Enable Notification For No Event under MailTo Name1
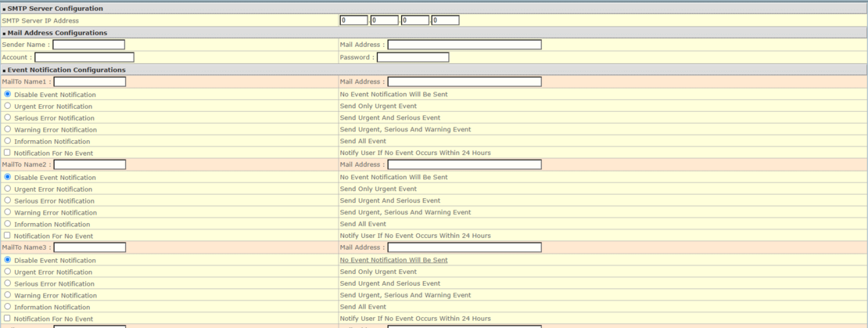 coord(8,153)
